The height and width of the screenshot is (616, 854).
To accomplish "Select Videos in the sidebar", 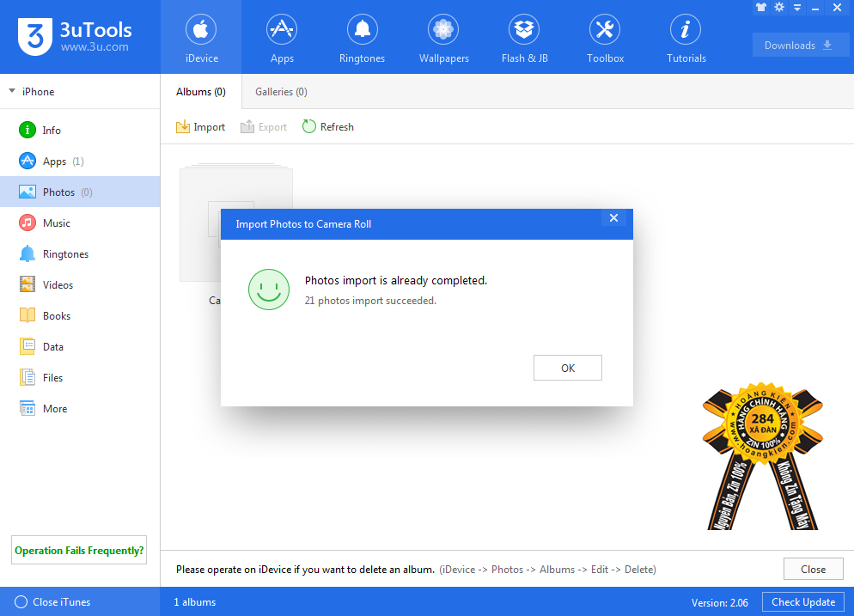I will click(x=80, y=285).
